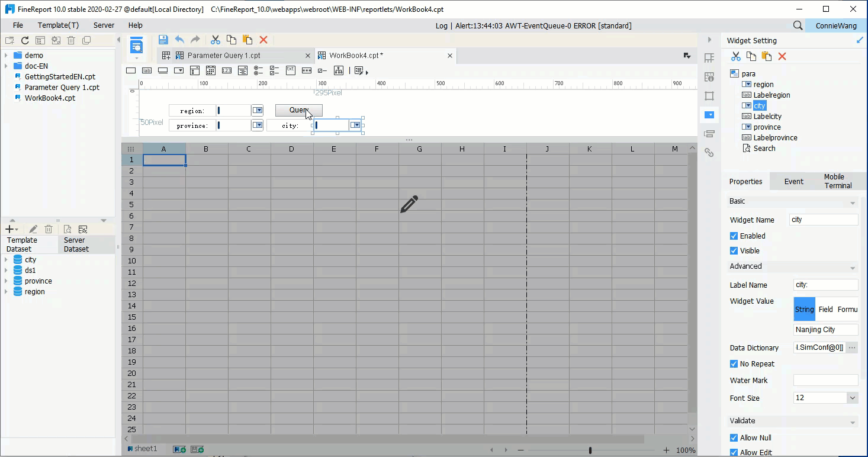
Task: Select Labelprovince in widget tree
Action: pyautogui.click(x=775, y=137)
